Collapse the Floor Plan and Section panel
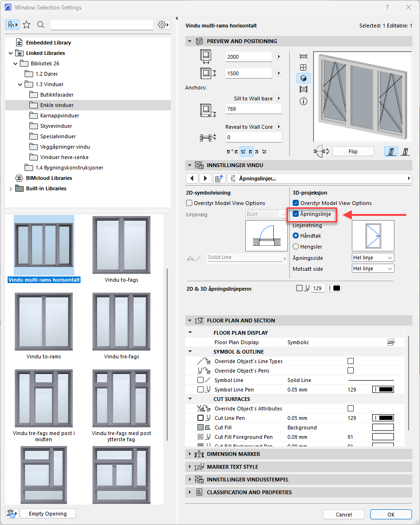This screenshot has height=525, width=420. (x=190, y=320)
